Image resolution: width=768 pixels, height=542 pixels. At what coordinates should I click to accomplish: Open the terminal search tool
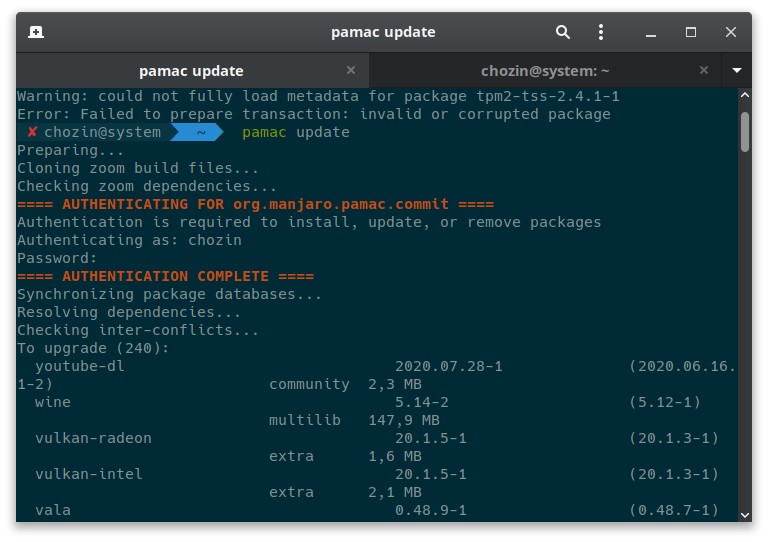pos(563,32)
